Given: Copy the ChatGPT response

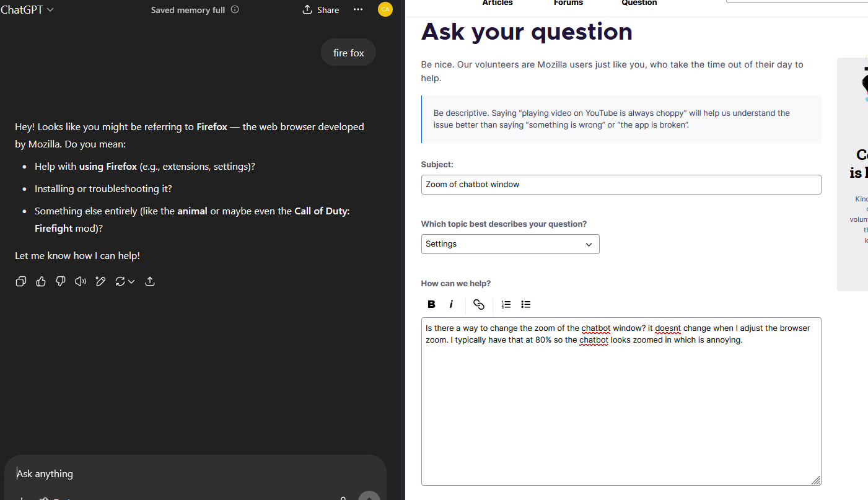Looking at the screenshot, I should point(21,281).
